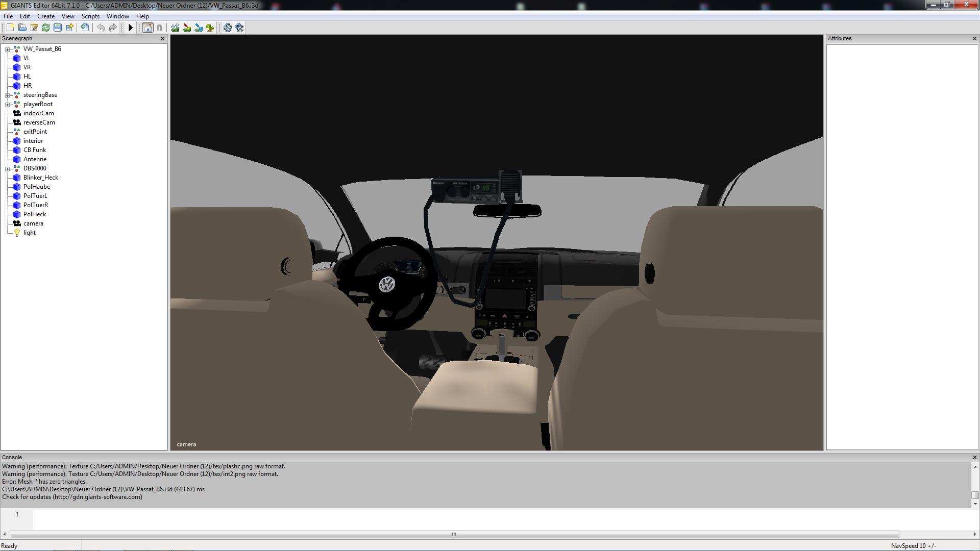Open the Scripts menu

[90, 16]
